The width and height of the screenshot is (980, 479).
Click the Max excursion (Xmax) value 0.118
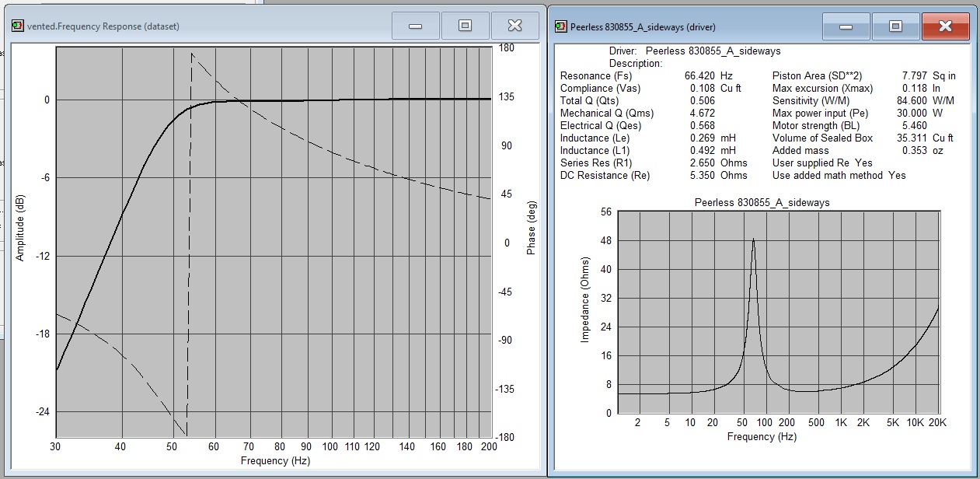coord(914,89)
